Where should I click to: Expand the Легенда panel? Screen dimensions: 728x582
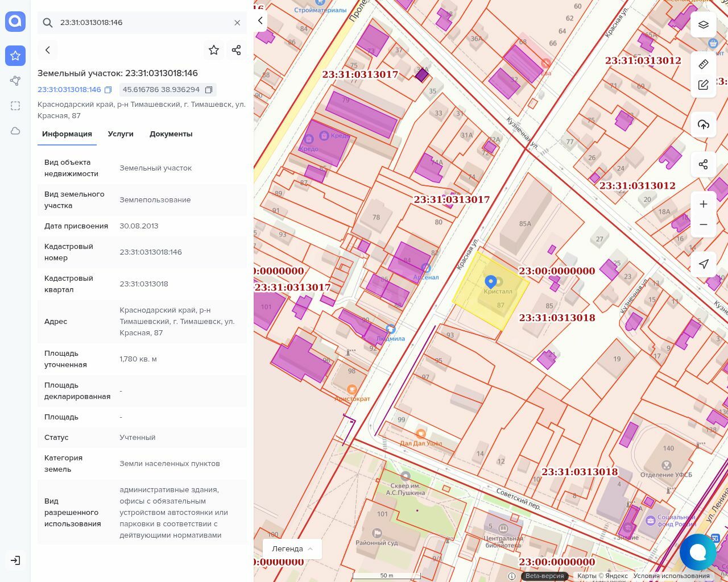pyautogui.click(x=292, y=548)
